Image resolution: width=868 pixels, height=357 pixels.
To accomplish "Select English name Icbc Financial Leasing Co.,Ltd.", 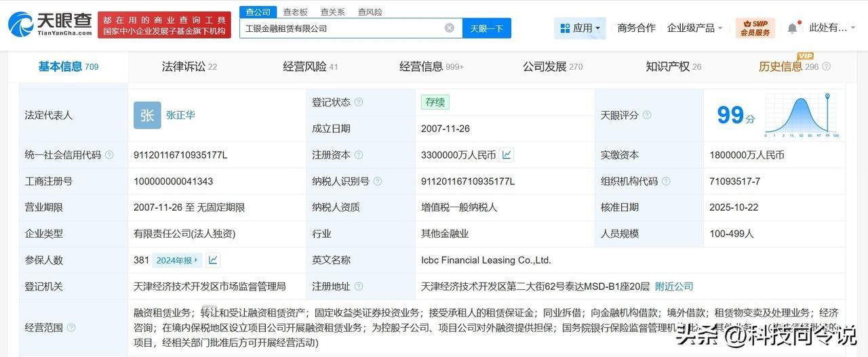I will coord(486,260).
